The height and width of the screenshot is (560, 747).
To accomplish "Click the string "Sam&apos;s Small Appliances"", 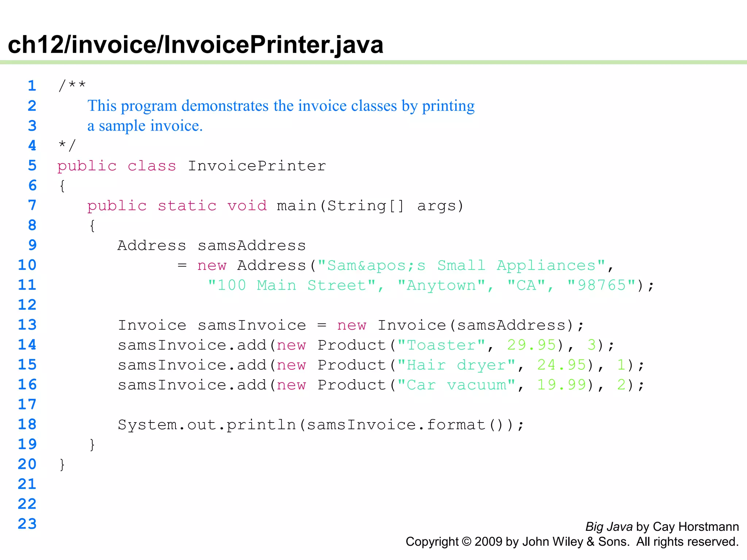I will (x=461, y=266).
